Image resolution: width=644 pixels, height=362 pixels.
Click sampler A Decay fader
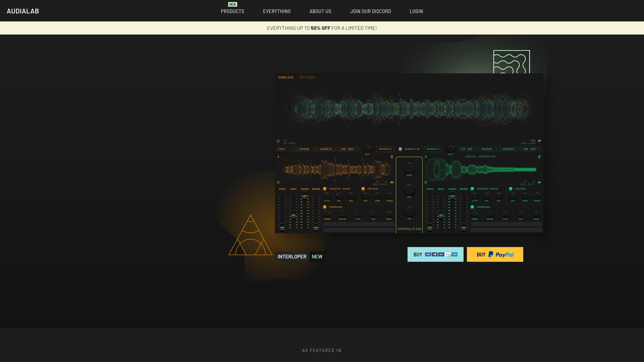click(x=293, y=215)
